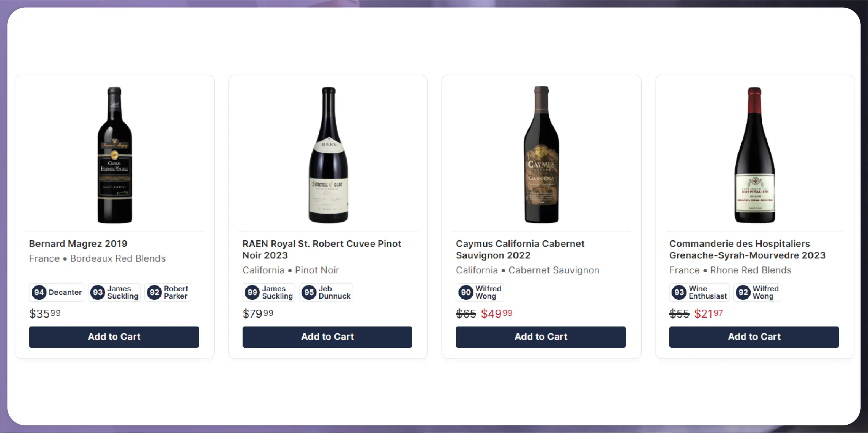Add Commanderie des Hospitaliers to cart

[754, 337]
